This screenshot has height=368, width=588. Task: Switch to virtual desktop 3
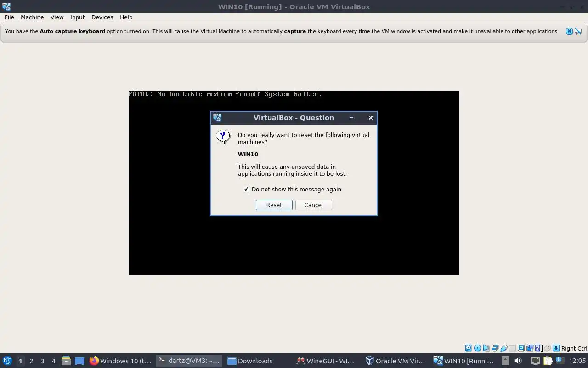(x=42, y=361)
